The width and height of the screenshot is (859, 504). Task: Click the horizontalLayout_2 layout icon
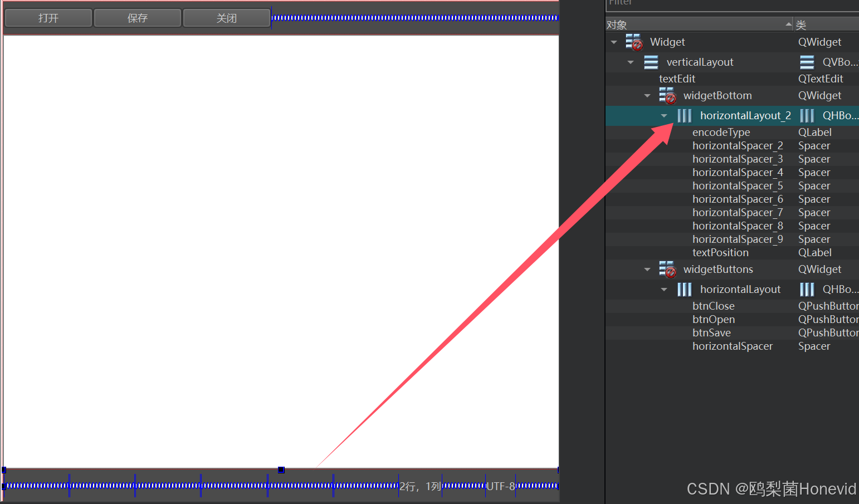(x=685, y=116)
